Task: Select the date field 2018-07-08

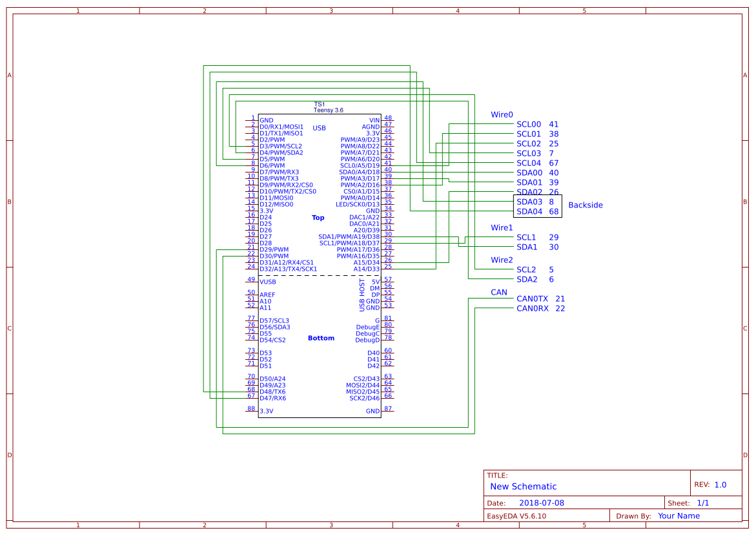Action: click(541, 503)
